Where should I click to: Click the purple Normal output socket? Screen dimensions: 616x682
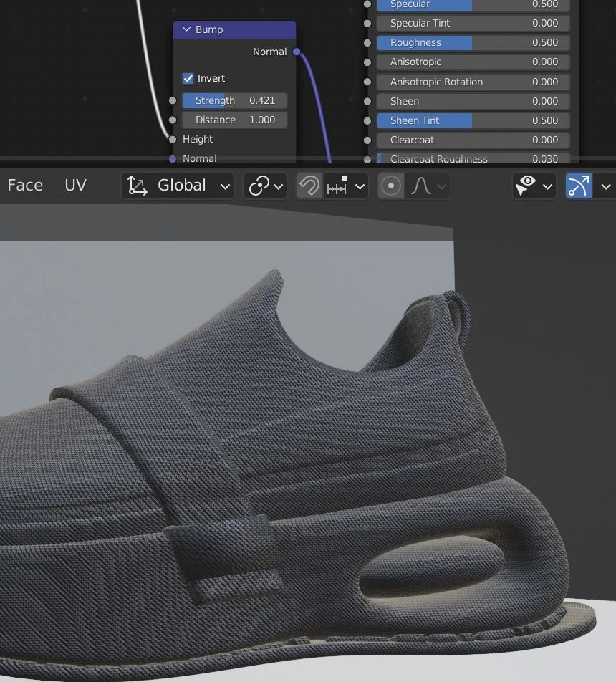[x=297, y=52]
